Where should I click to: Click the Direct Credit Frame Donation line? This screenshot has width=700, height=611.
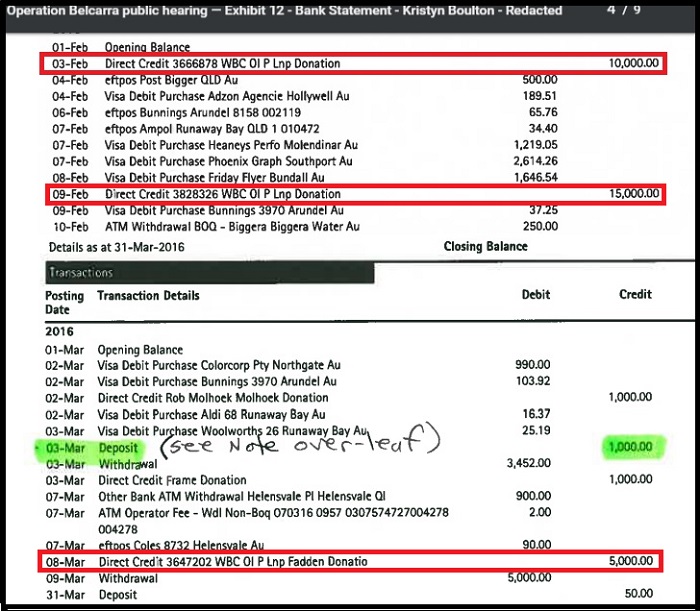pos(171,480)
